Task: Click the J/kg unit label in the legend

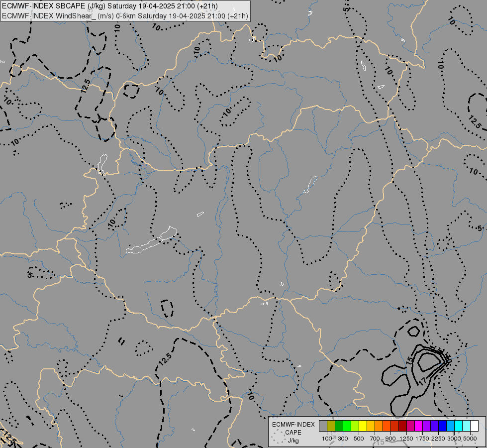Action: [x=293, y=441]
